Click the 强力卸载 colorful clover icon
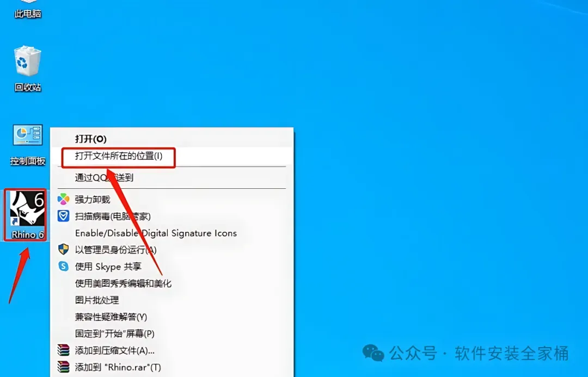The height and width of the screenshot is (377, 588). (63, 199)
